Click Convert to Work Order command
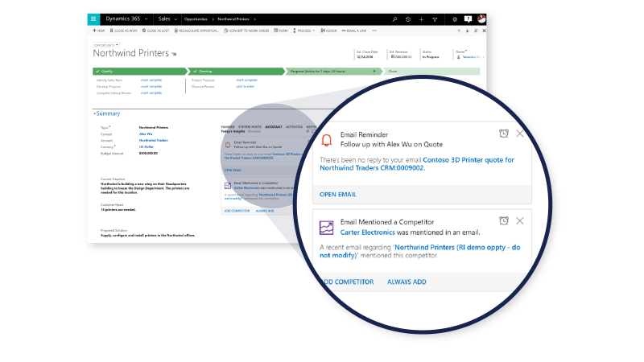Viewport: 644px width, 362px height. 246,31
